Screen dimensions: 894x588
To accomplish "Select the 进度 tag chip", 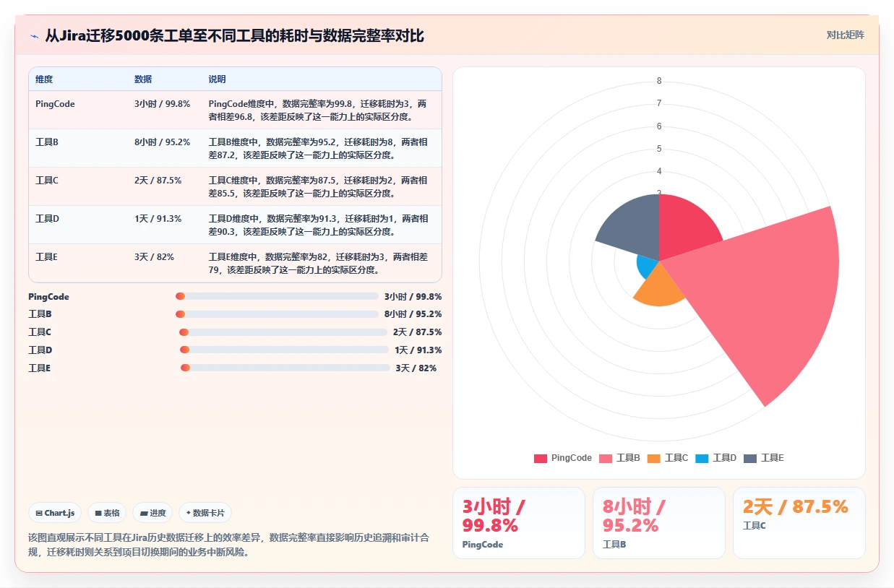I will (x=153, y=513).
